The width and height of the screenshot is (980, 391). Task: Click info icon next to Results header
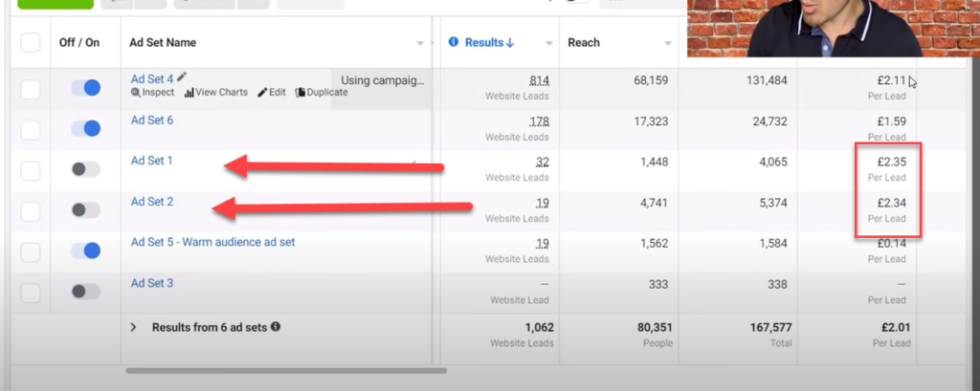[454, 42]
